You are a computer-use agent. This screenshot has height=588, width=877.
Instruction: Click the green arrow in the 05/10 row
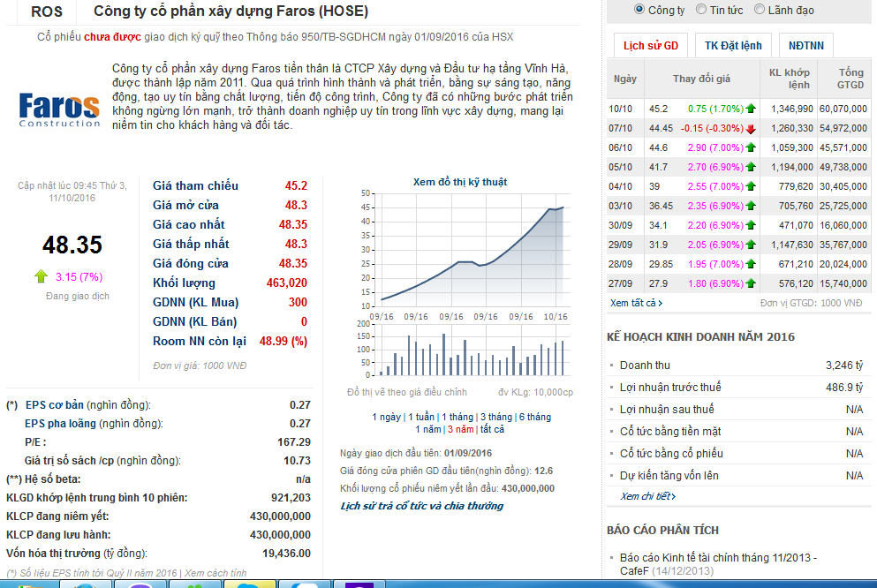tap(751, 167)
